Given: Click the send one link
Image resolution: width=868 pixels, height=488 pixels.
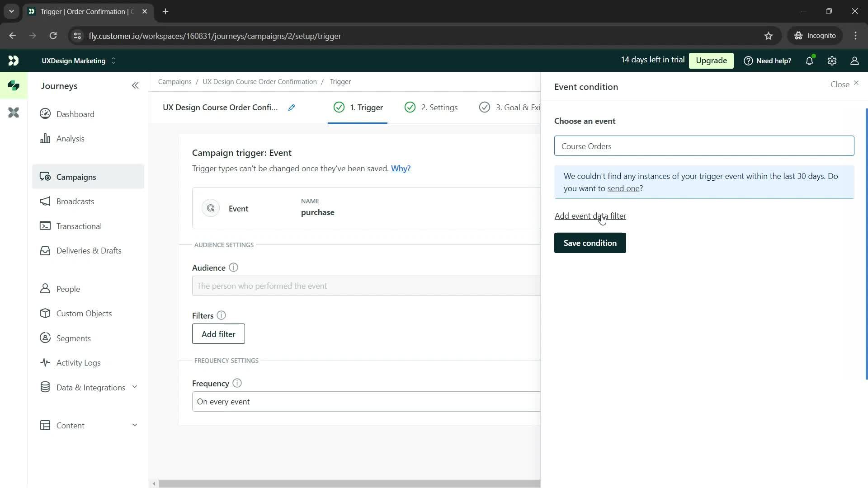Looking at the screenshot, I should pos(623,188).
